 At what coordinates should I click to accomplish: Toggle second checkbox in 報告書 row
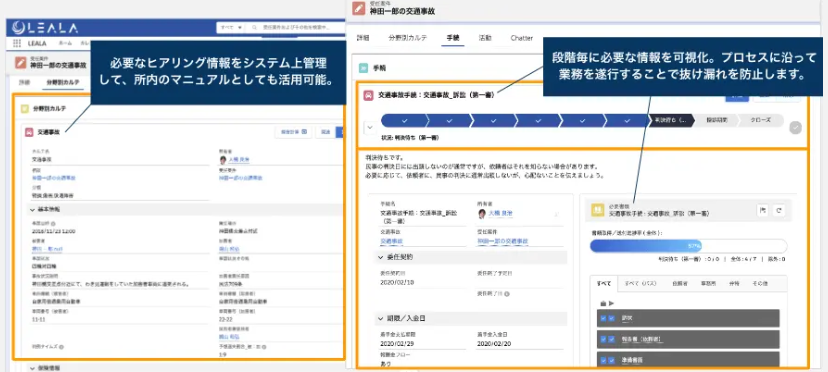click(611, 339)
